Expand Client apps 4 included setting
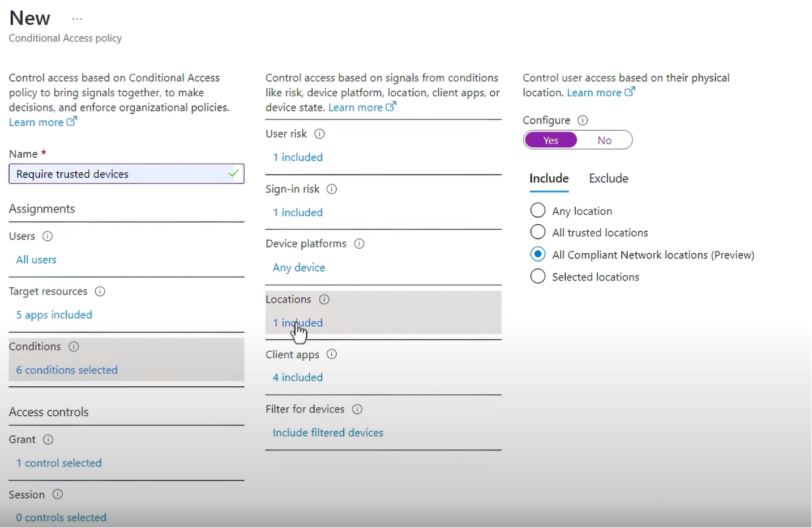This screenshot has height=528, width=812. pyautogui.click(x=298, y=377)
